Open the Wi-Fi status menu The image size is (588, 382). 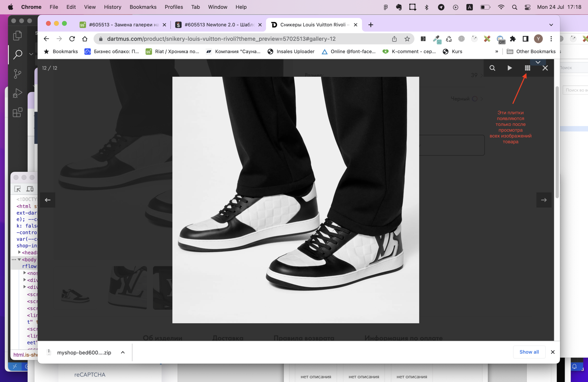tap(501, 7)
